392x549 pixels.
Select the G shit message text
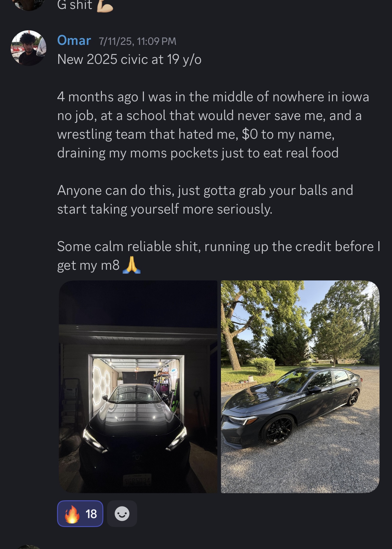[x=75, y=5]
